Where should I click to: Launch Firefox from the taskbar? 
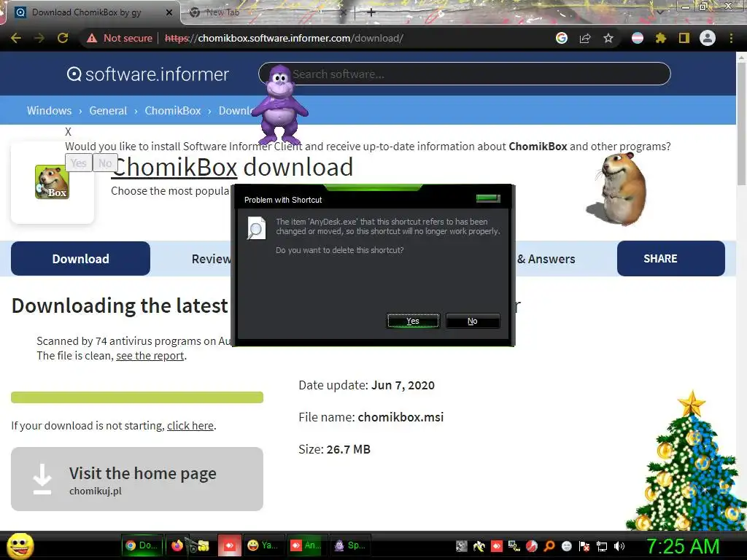(x=177, y=545)
